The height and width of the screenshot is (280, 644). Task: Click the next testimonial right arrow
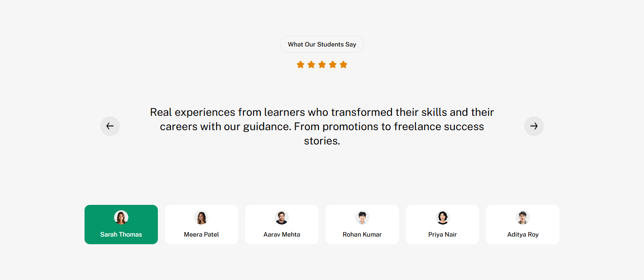coord(534,126)
